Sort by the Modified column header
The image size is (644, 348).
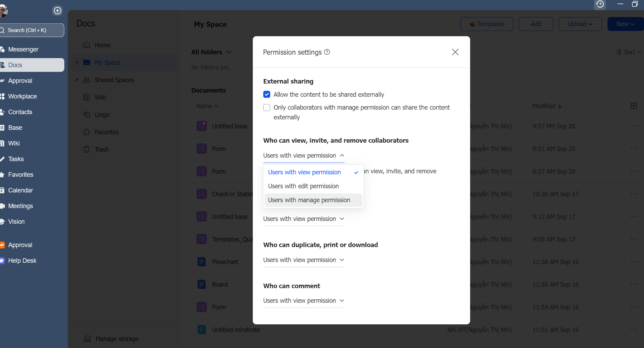tap(547, 106)
